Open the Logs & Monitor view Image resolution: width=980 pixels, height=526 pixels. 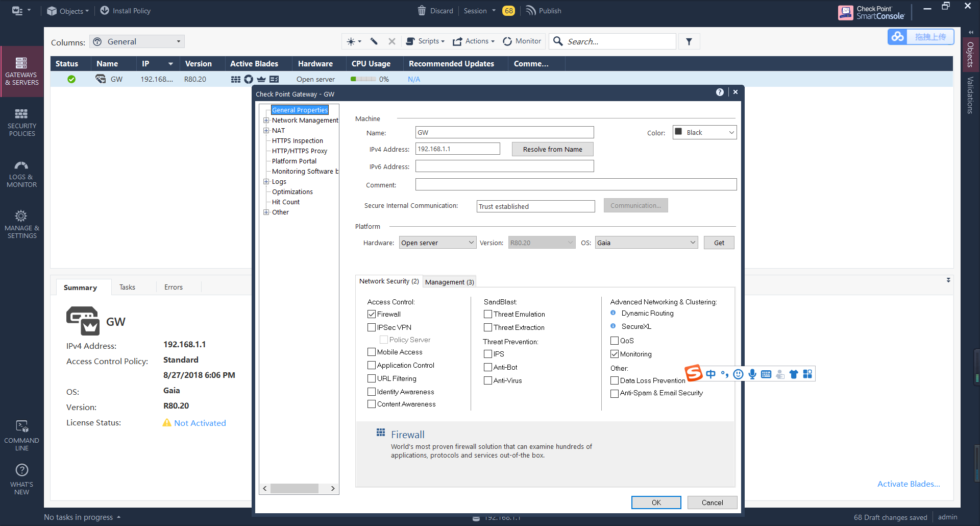[21, 174]
